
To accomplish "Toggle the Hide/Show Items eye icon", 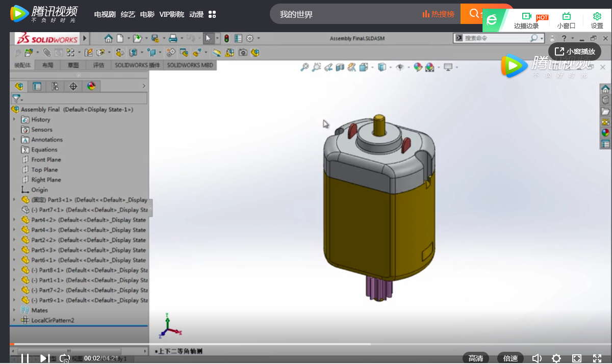I will click(x=400, y=67).
